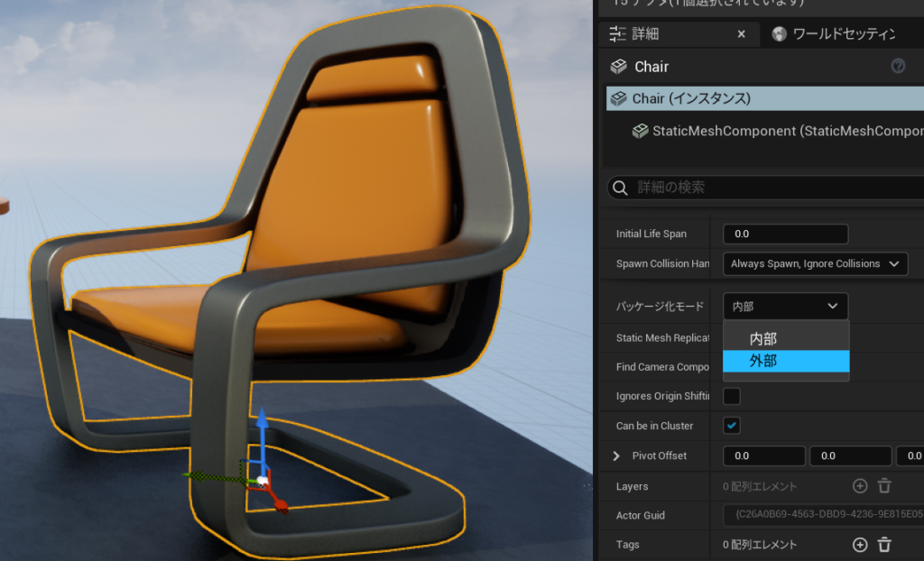924x561 pixels.
Task: Add a new element to Layers array
Action: coord(860,486)
